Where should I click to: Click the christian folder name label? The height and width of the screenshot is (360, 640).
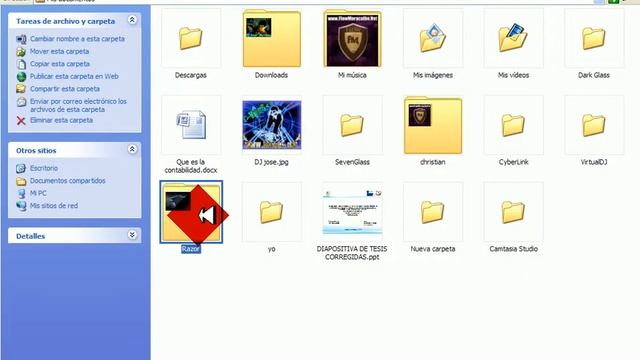(x=433, y=162)
